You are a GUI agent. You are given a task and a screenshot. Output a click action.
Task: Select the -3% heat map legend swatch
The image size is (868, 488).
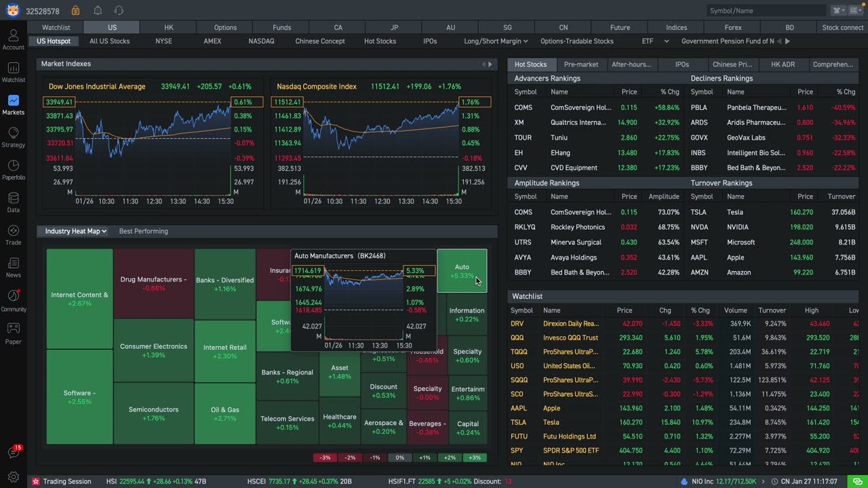(325, 457)
